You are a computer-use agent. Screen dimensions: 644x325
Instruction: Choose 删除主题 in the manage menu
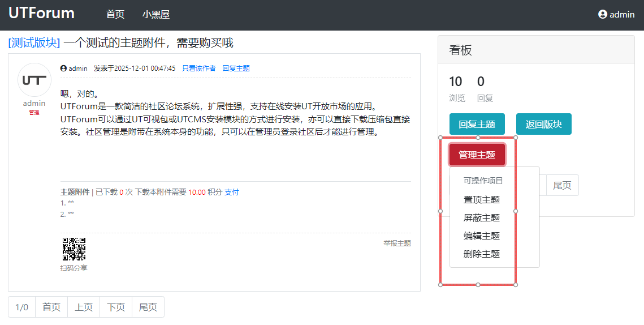482,254
